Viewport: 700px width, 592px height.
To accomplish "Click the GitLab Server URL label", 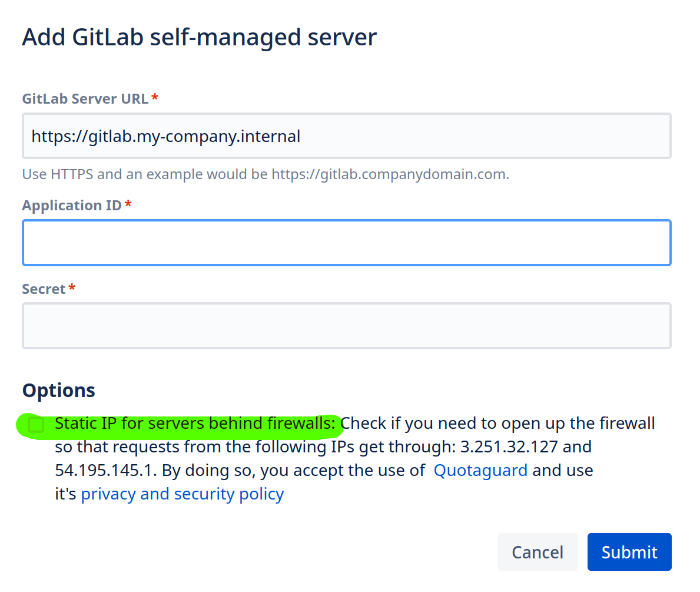I will [85, 98].
